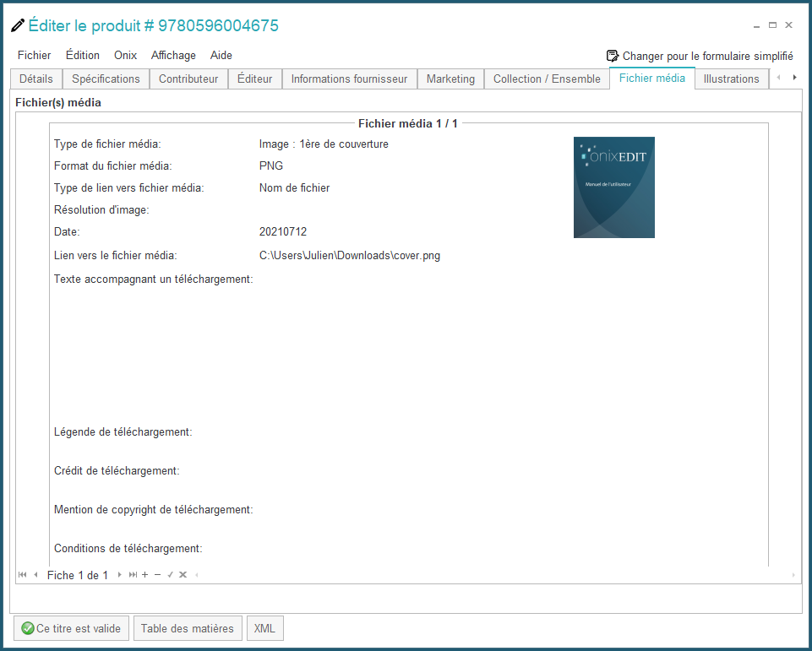Delete the current media file record
The image size is (812, 651).
157,574
